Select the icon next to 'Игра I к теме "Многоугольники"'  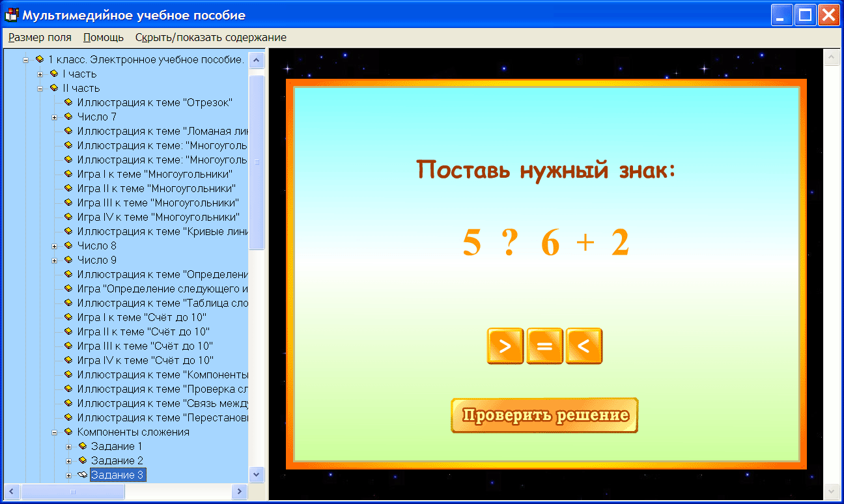point(68,174)
